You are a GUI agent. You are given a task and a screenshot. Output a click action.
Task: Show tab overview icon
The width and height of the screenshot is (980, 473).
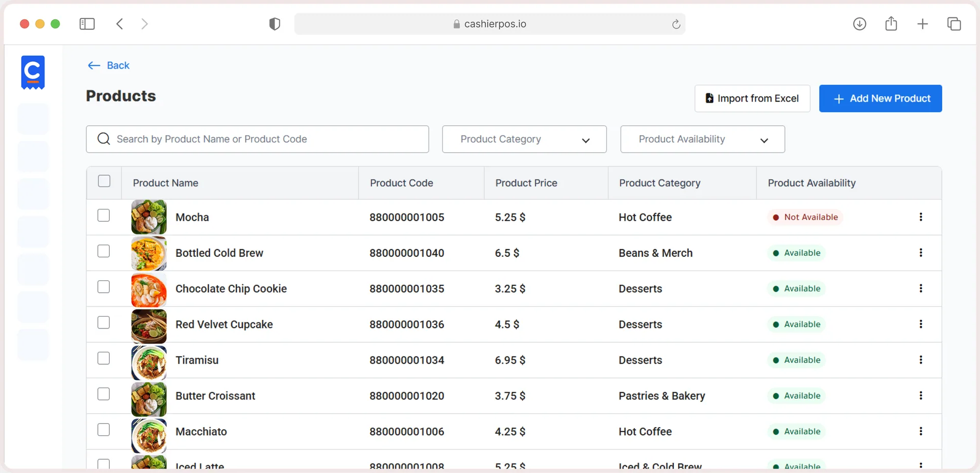(954, 24)
